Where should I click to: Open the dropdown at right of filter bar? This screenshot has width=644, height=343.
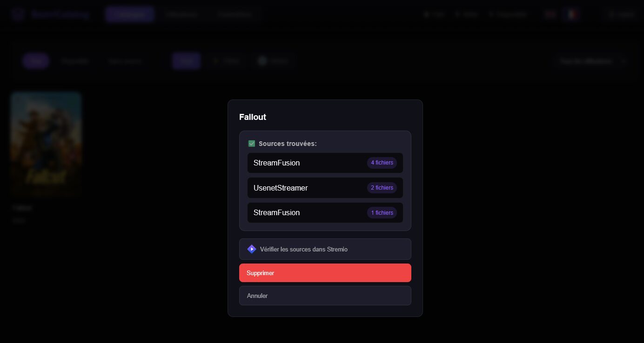(592, 61)
